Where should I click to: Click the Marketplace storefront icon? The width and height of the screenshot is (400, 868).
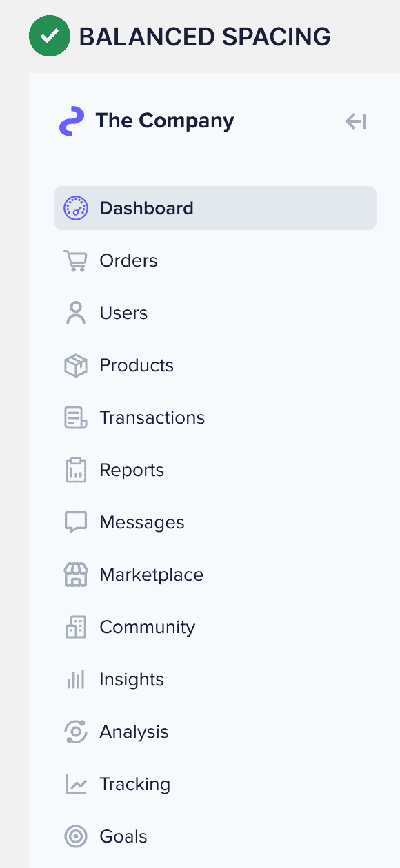click(x=76, y=575)
